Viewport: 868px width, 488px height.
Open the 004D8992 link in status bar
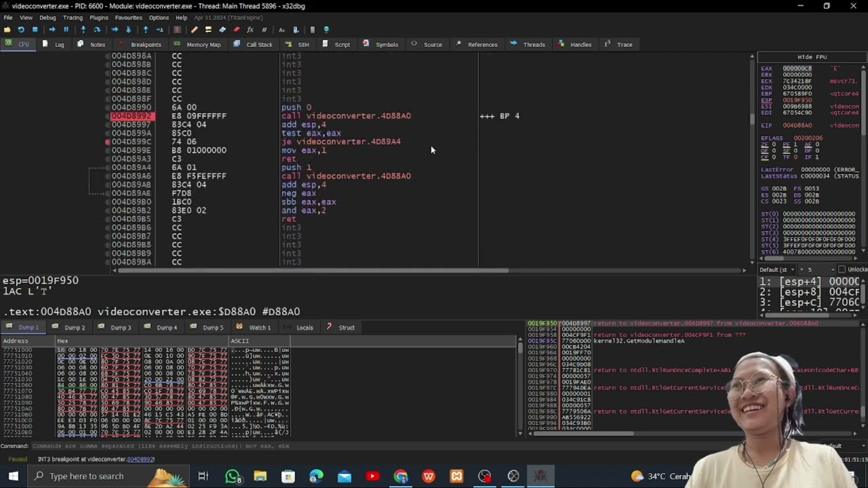141,460
